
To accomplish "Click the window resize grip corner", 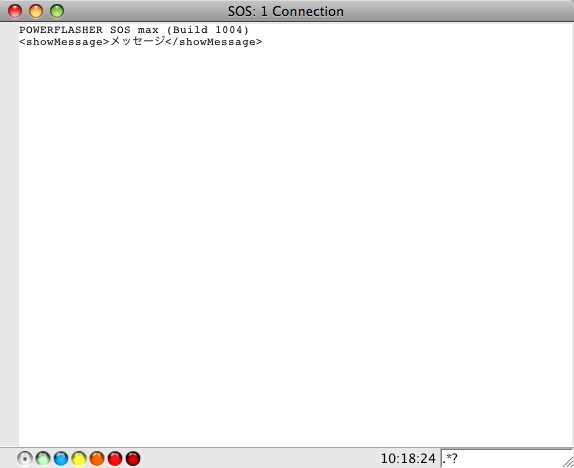I will (568, 461).
